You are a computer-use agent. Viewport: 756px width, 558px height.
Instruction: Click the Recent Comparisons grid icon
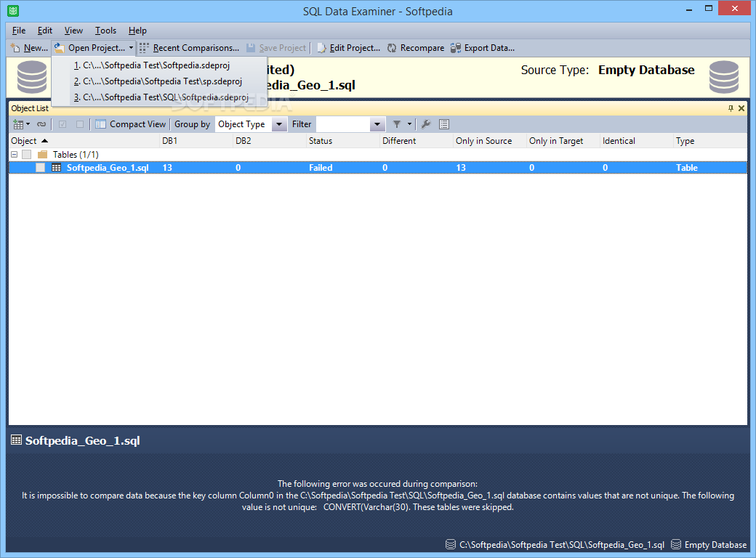point(144,48)
